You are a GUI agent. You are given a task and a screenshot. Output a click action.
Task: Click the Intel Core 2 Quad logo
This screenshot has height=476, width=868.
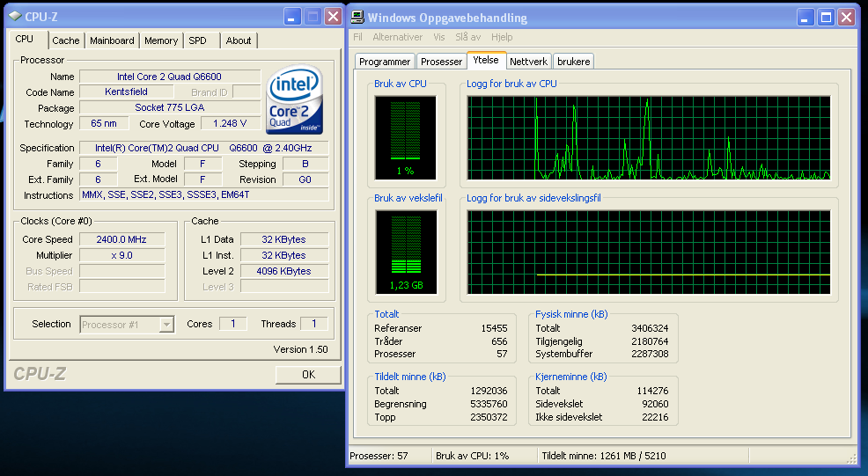tap(295, 99)
